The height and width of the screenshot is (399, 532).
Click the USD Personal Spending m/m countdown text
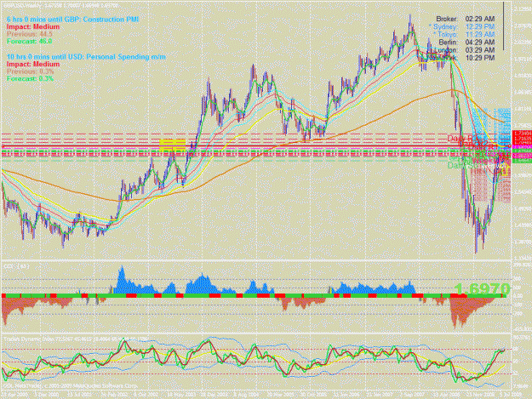tap(87, 57)
